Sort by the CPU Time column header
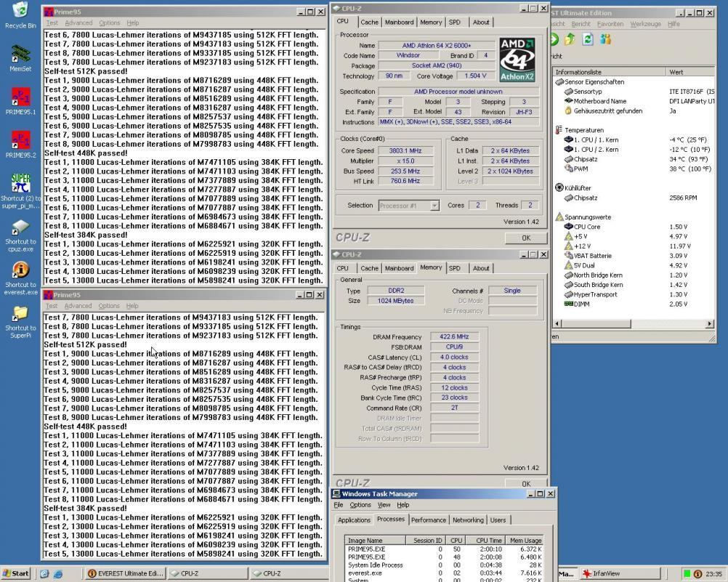 coord(485,540)
